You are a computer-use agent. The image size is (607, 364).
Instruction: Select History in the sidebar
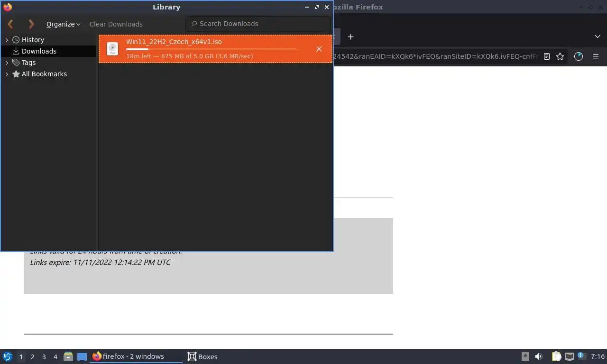tap(33, 40)
